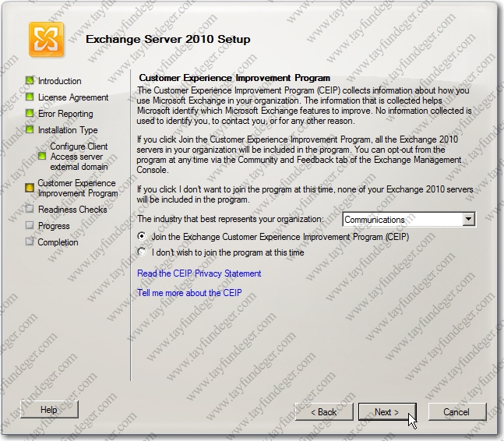Viewport: 504px width, 441px height.
Task: Click the Configure Client Access step indicator
Action: pyautogui.click(x=42, y=157)
